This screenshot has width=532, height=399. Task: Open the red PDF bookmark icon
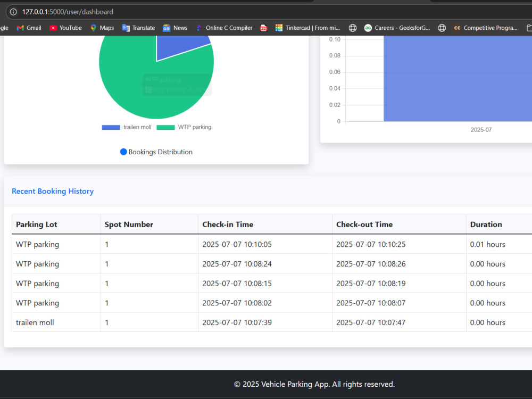point(264,28)
